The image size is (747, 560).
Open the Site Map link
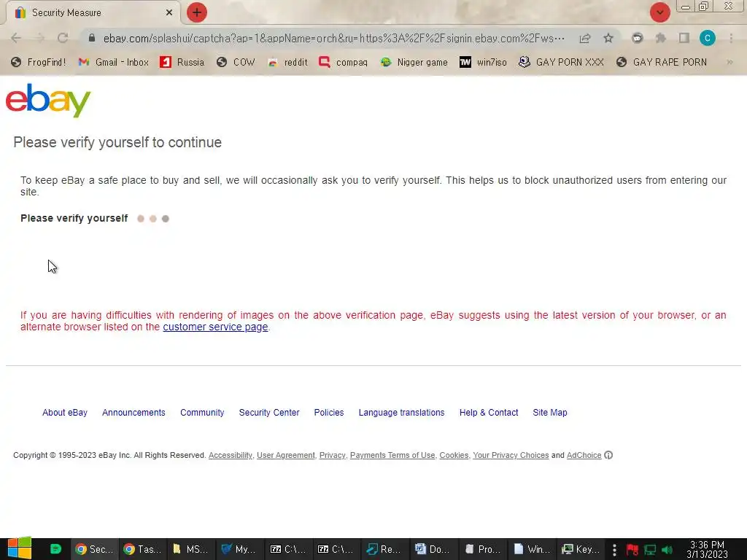(x=550, y=413)
